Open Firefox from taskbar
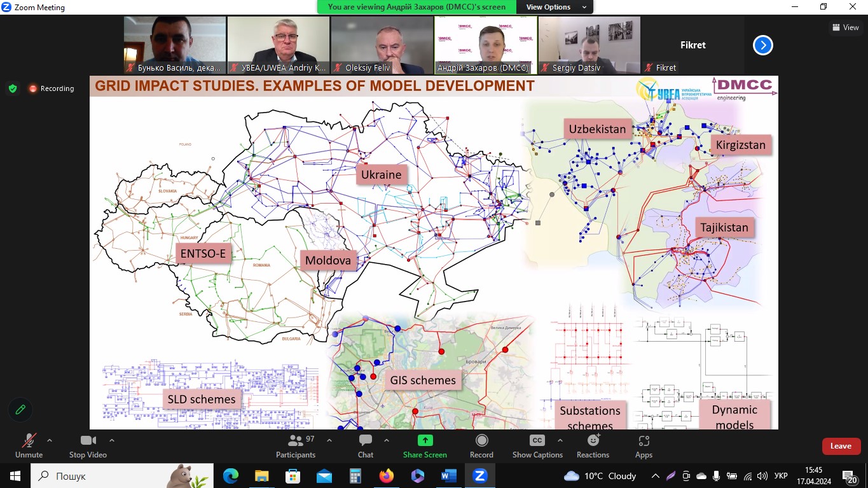Viewport: 868px width, 488px height. (386, 475)
